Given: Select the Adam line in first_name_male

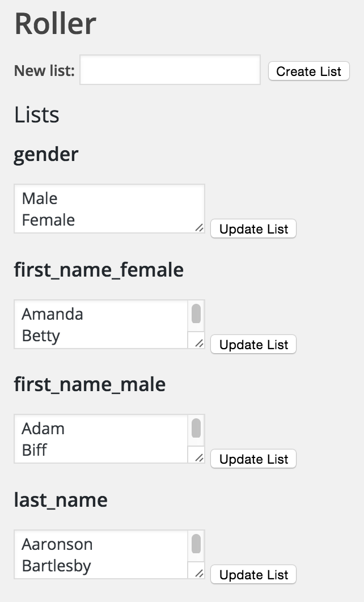Looking at the screenshot, I should click(43, 429).
